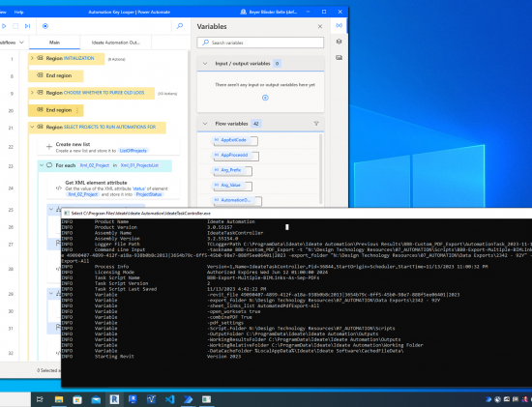
Task: Select the End region action on line 8
Action: click(x=56, y=75)
